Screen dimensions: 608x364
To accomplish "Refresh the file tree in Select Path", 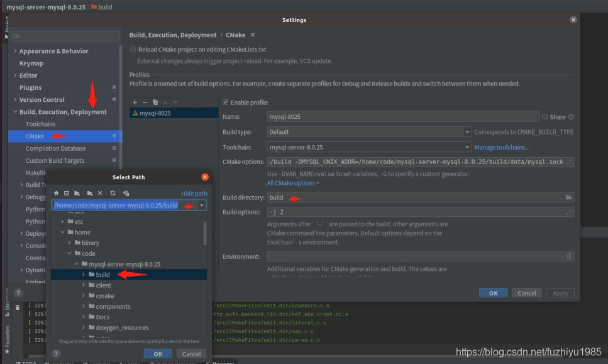I will pyautogui.click(x=113, y=193).
